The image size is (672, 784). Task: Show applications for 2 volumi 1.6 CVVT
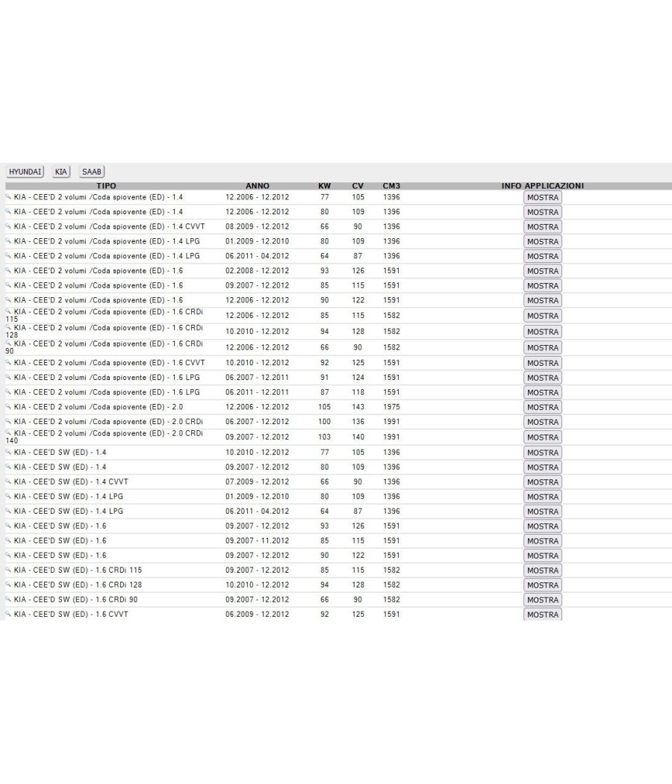[x=543, y=363]
